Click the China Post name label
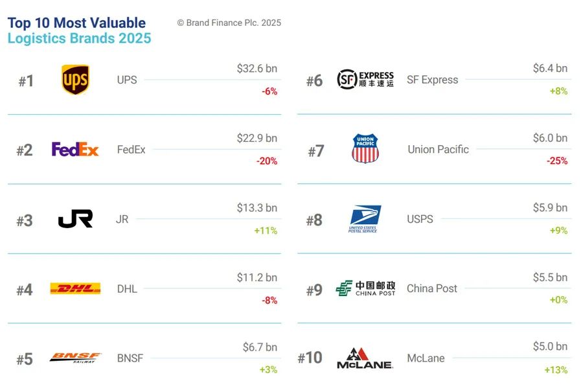Image resolution: width=583 pixels, height=392 pixels. pyautogui.click(x=431, y=288)
